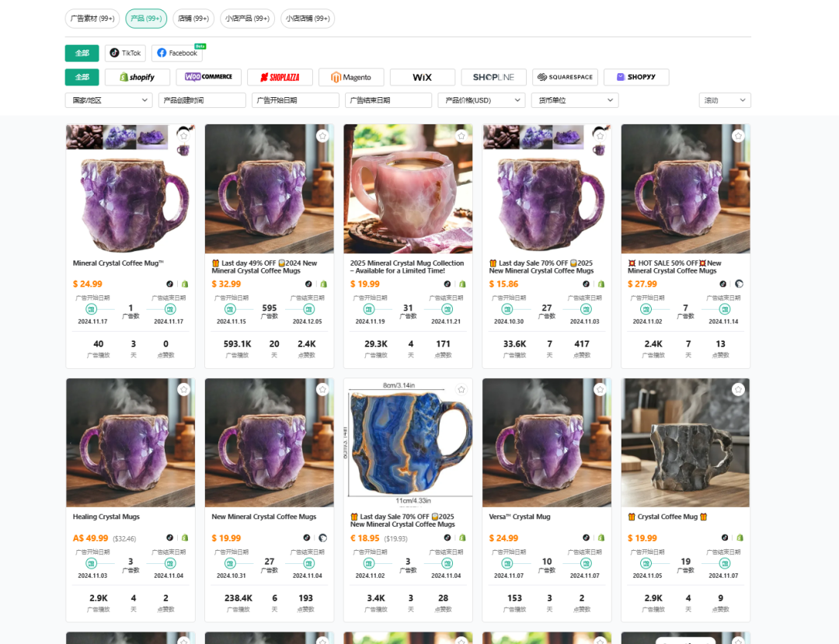Filter by the TikTok platform
This screenshot has width=839, height=644.
126,53
